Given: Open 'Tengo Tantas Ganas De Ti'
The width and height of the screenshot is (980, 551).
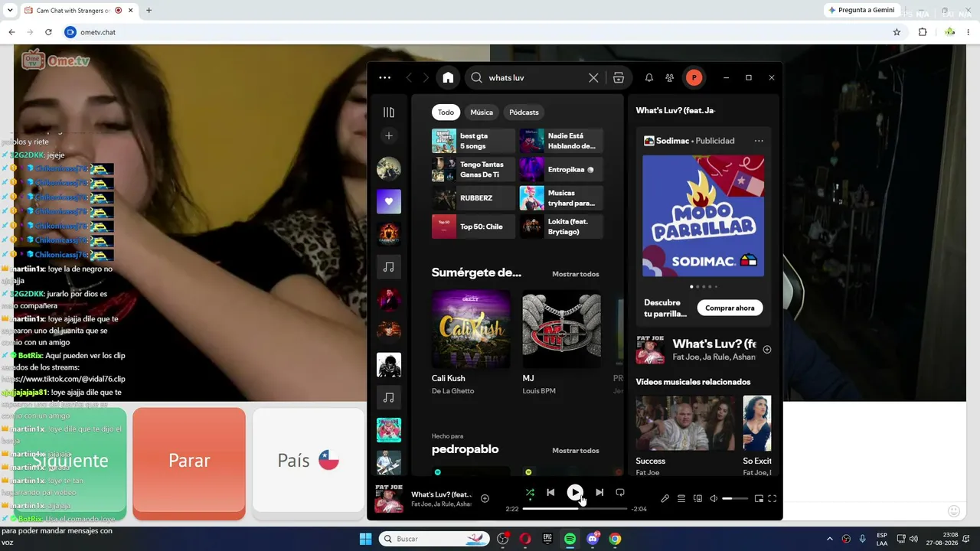Looking at the screenshot, I should pos(473,169).
